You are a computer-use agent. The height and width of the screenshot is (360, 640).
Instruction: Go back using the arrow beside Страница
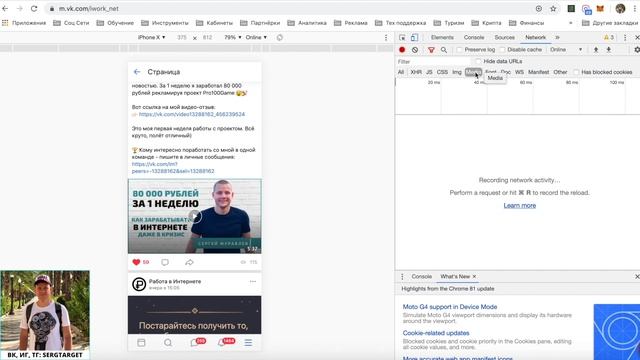(x=137, y=72)
